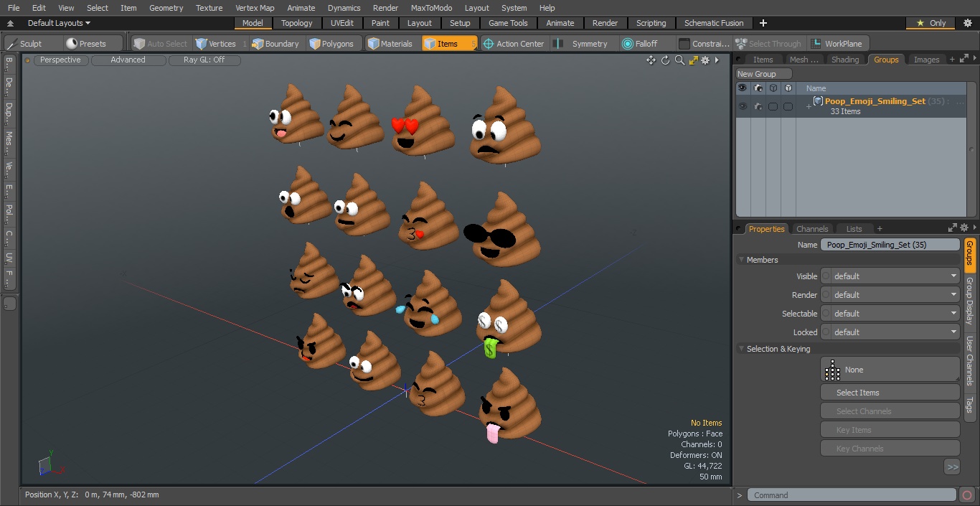Screen dimensions: 980x506
Task: Click viewport pan/move icon
Action: 651,60
